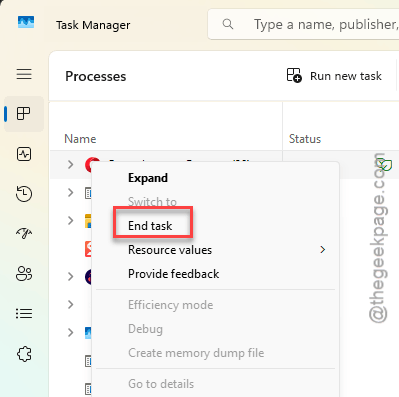Image resolution: width=399 pixels, height=397 pixels.
Task: Focus the search box for name, publisher
Action: [303, 24]
